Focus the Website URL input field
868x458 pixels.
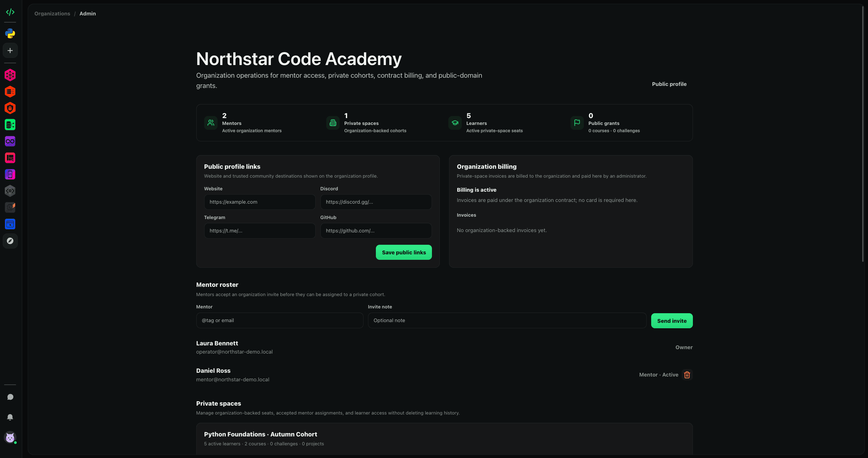pyautogui.click(x=260, y=202)
